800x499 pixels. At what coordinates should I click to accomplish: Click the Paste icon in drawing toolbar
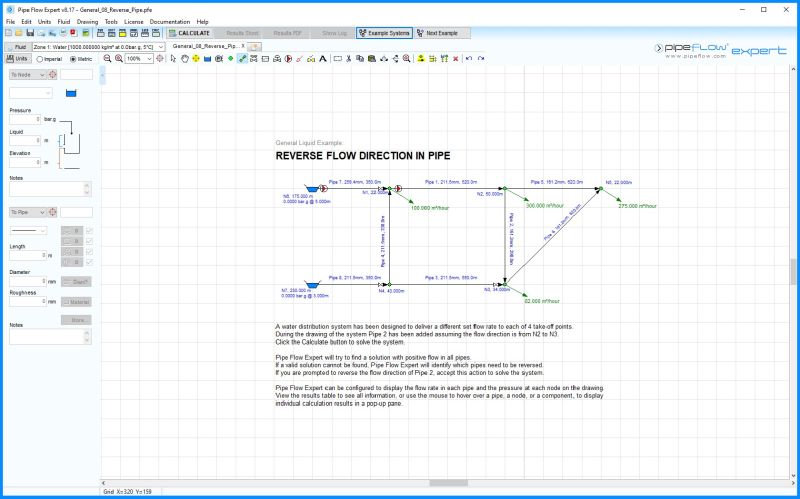(371, 59)
